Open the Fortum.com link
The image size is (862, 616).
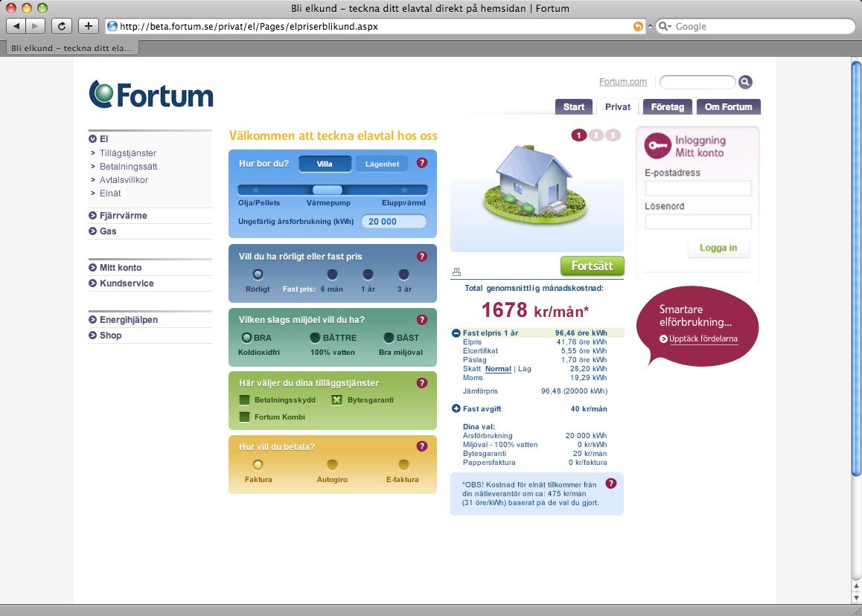(623, 82)
